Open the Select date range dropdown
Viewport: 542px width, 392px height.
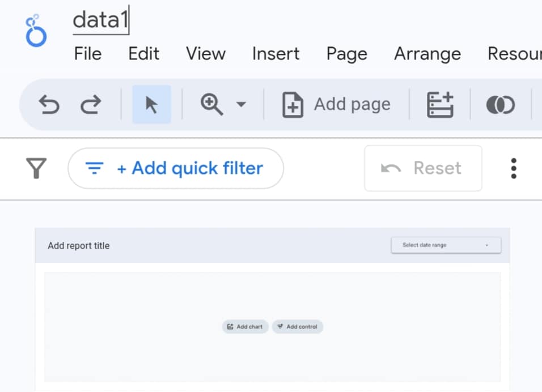(x=446, y=245)
